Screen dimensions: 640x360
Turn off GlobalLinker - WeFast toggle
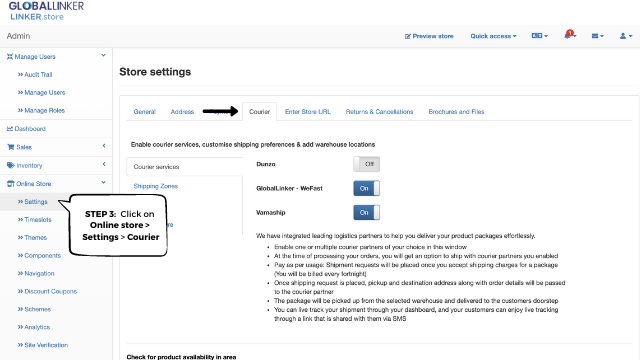click(x=367, y=188)
